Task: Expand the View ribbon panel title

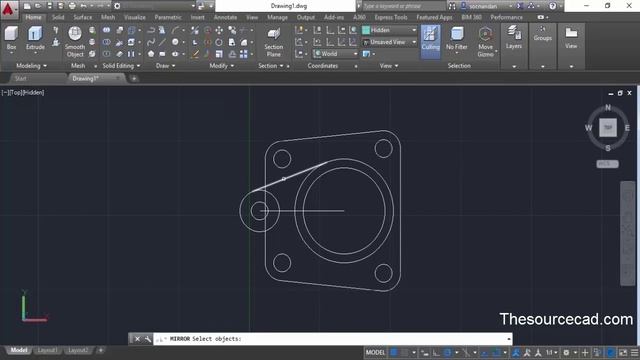Action: pyautogui.click(x=389, y=66)
